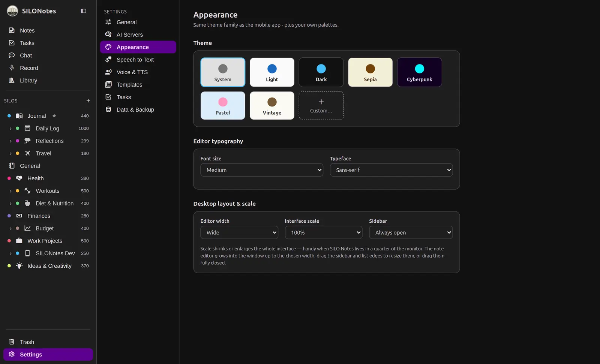Open Templates settings section
This screenshot has height=364, width=600.
tap(138, 84)
